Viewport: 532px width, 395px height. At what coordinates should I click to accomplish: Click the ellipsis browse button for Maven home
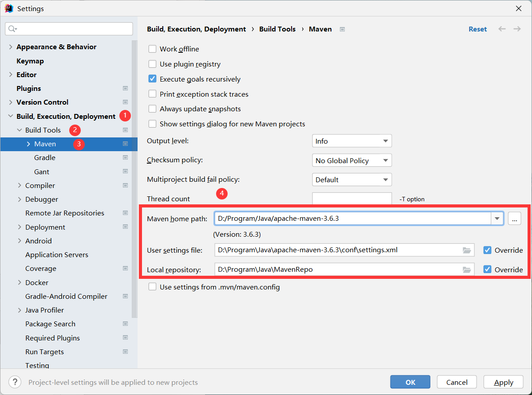pyautogui.click(x=514, y=219)
